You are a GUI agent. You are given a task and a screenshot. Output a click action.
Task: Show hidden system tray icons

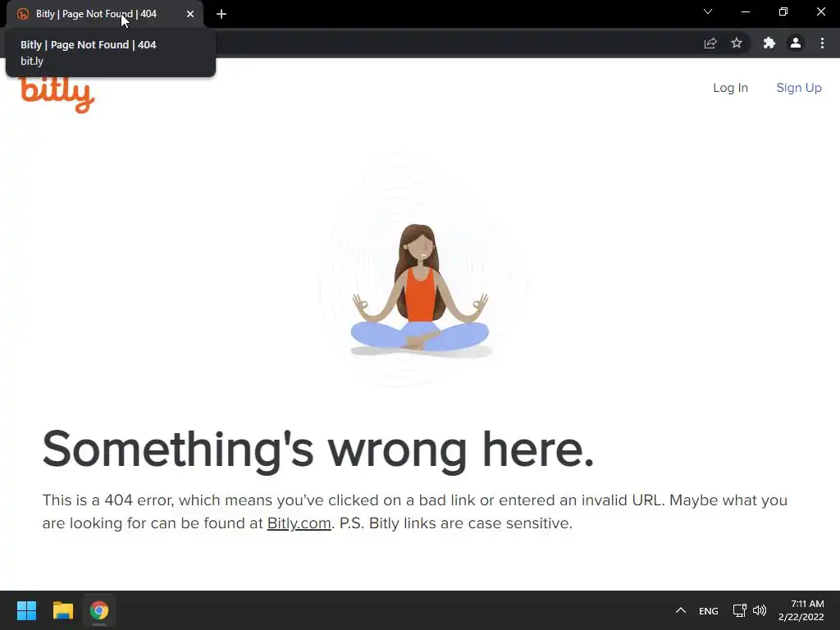(x=680, y=610)
